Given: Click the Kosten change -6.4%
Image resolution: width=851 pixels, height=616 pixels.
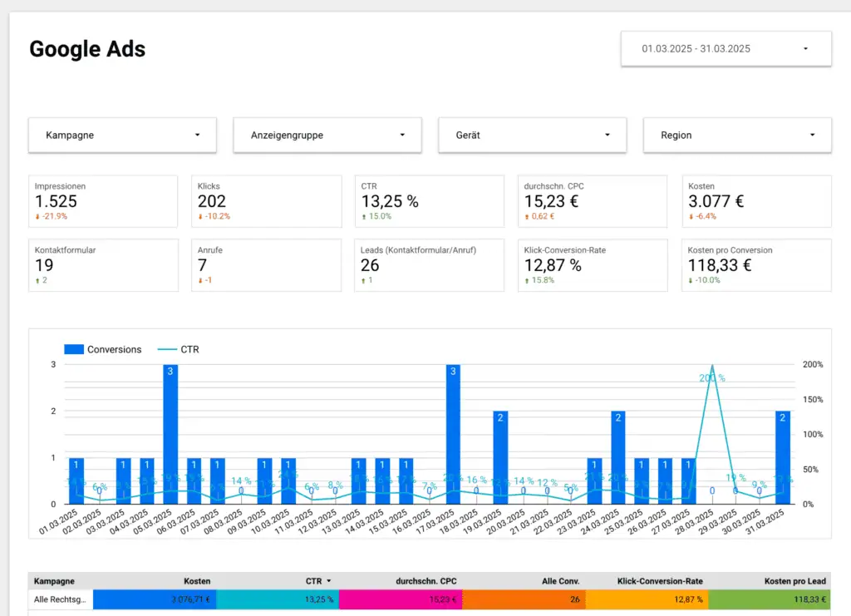Looking at the screenshot, I should pos(702,216).
